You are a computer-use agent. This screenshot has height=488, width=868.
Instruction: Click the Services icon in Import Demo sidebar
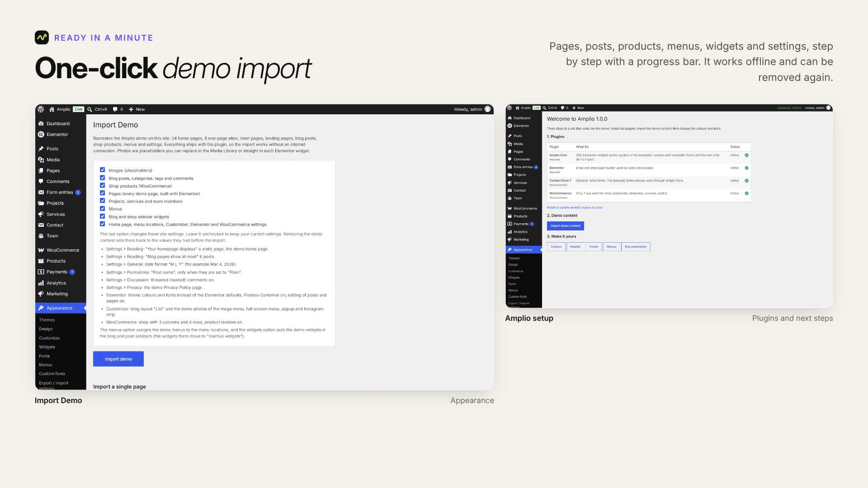click(41, 214)
